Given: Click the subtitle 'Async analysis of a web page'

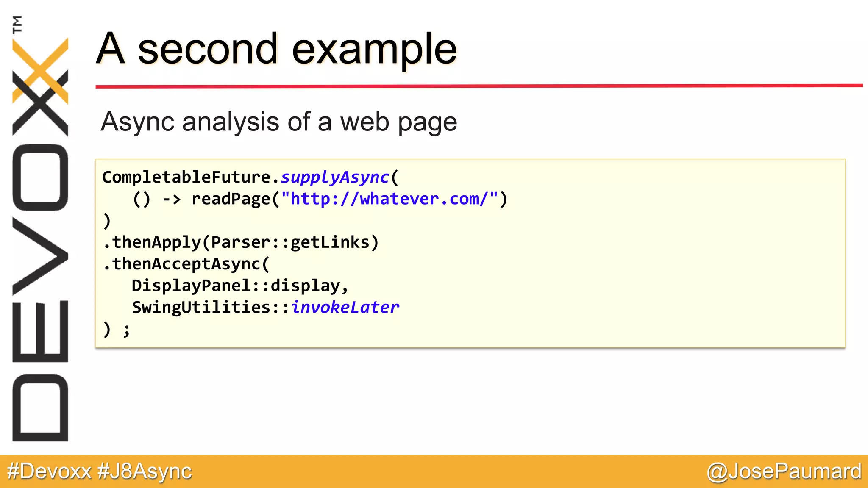Looking at the screenshot, I should coord(278,122).
